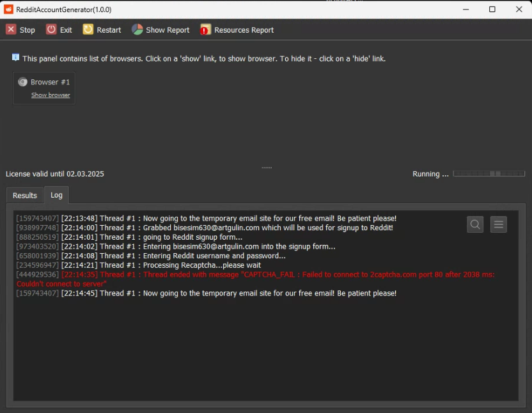The height and width of the screenshot is (413, 532).
Task: Click the panel splitter handle dots
Action: point(267,168)
